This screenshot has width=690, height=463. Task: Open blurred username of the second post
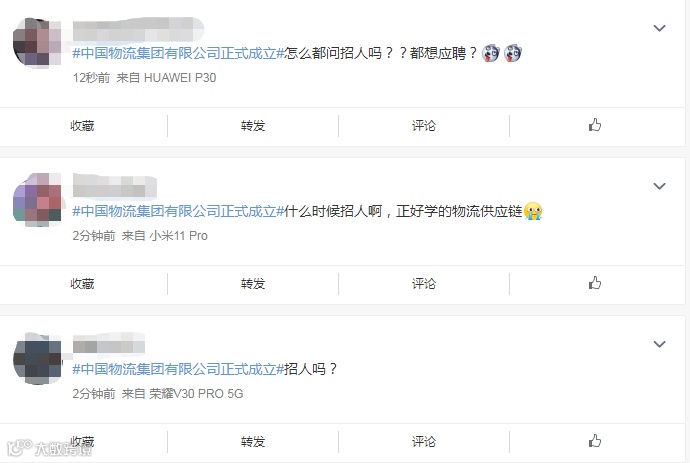point(114,186)
